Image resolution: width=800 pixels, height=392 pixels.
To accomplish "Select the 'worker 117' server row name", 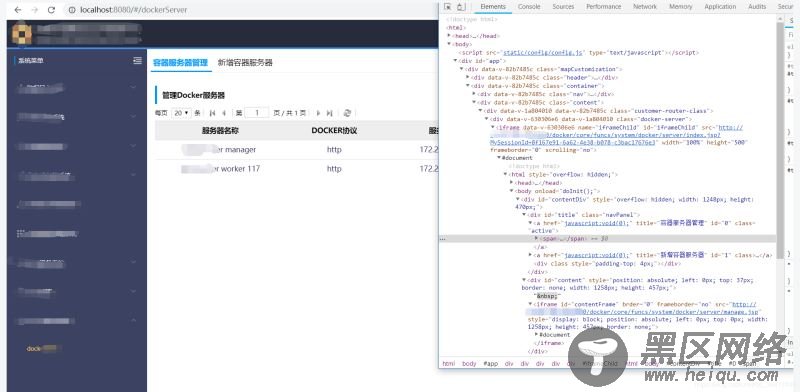I will pyautogui.click(x=220, y=168).
